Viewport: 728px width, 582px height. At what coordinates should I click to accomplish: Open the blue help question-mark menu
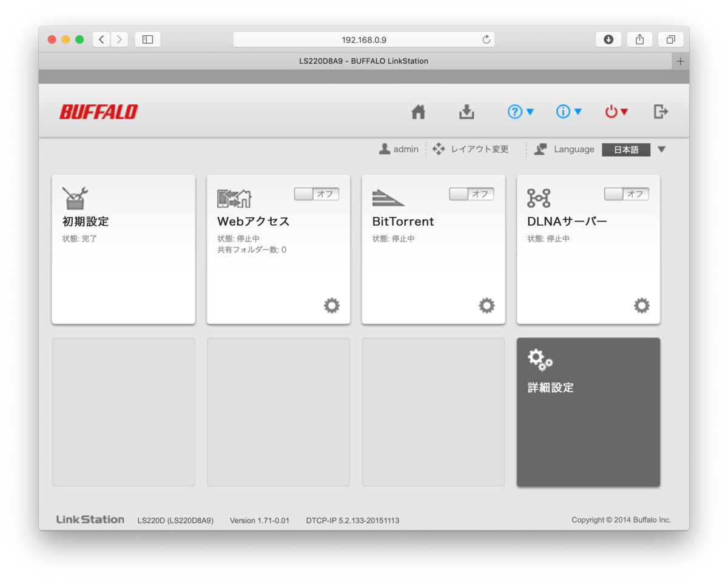coord(521,112)
